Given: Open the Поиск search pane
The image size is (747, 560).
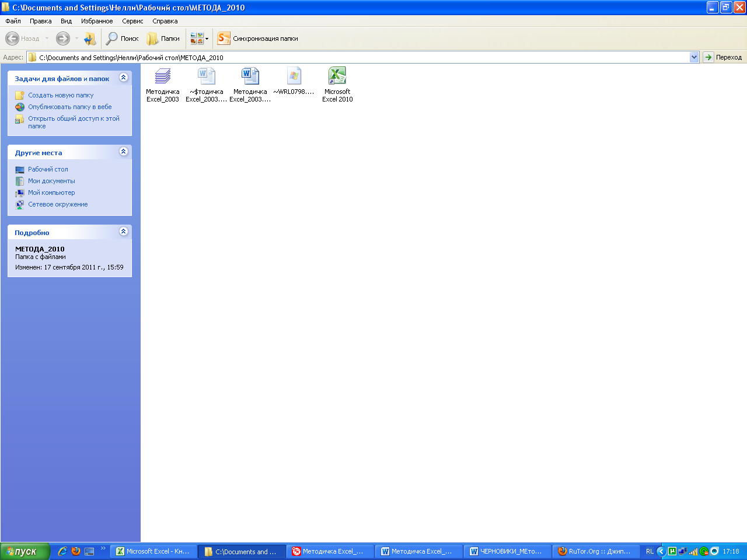Looking at the screenshot, I should coord(122,38).
